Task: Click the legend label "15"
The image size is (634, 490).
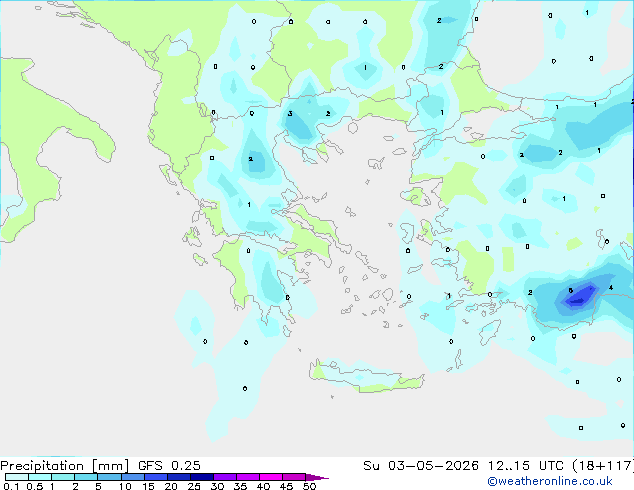Action: click(148, 486)
